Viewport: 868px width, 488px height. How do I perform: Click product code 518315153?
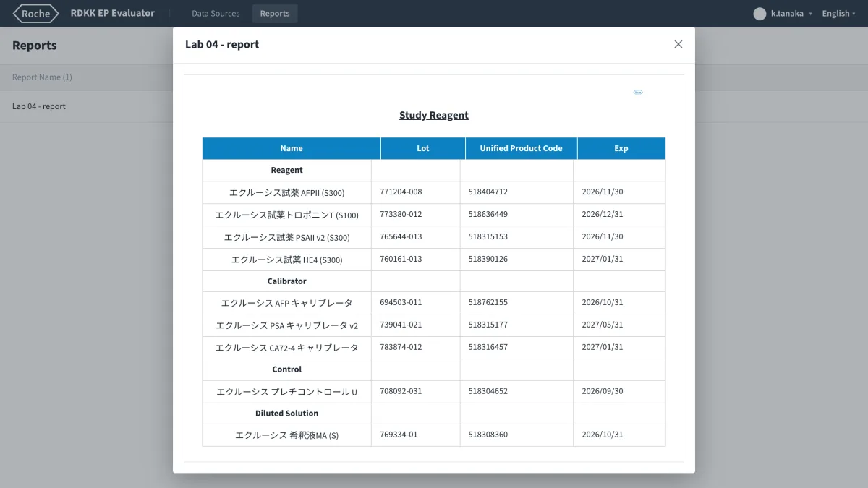(x=488, y=236)
